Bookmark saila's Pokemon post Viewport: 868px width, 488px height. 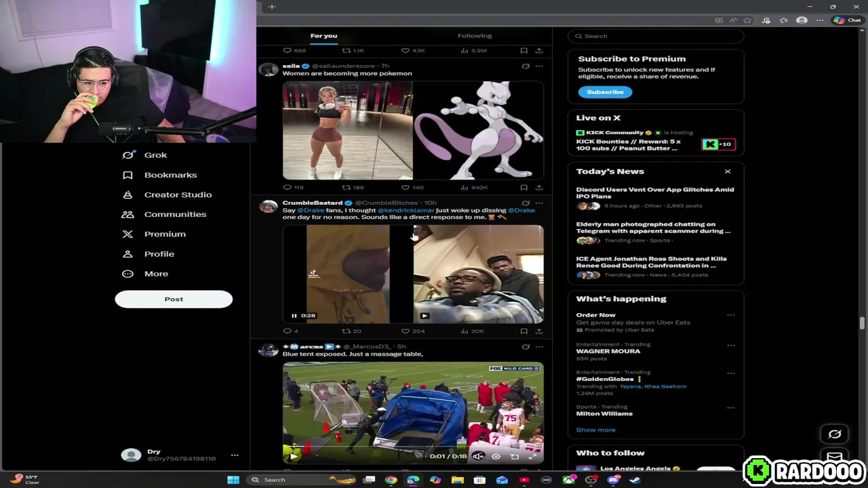tap(524, 187)
